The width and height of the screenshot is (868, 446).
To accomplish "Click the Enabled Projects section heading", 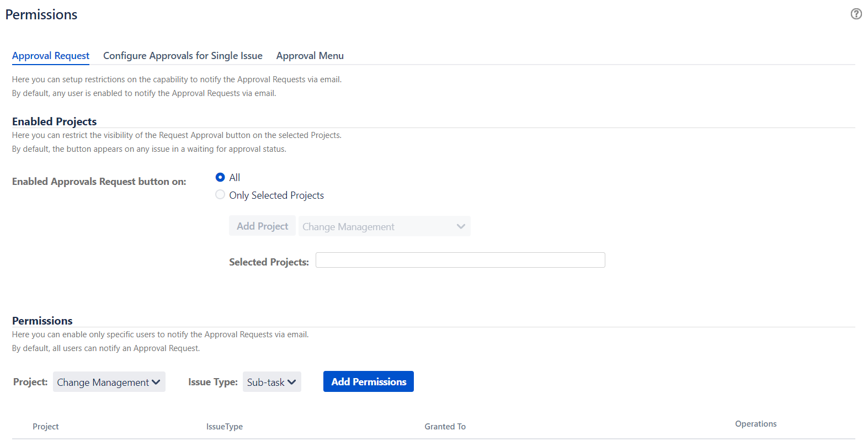I will point(54,121).
